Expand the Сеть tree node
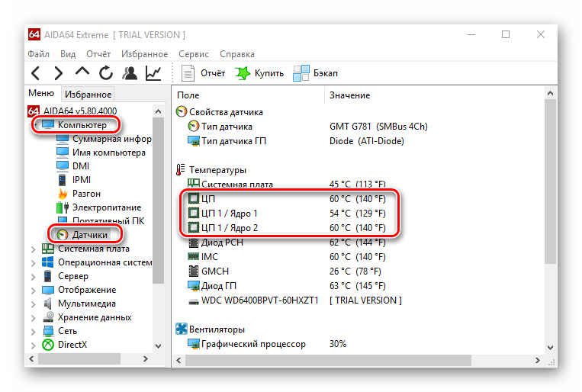Viewport: 582px width, 392px height. [34, 332]
